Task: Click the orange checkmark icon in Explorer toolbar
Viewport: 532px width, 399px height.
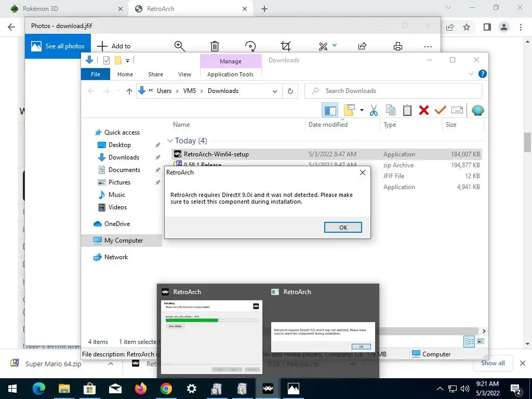Action: coord(440,110)
